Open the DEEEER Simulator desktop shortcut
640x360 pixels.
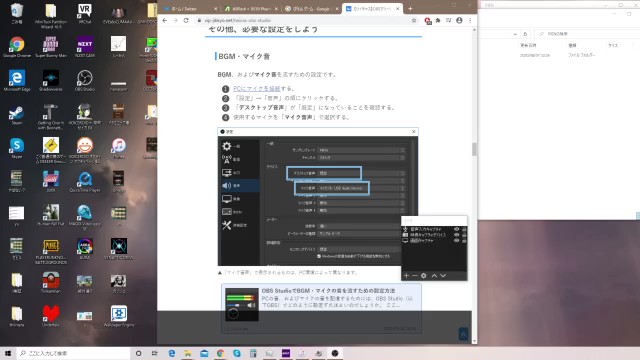point(51,150)
